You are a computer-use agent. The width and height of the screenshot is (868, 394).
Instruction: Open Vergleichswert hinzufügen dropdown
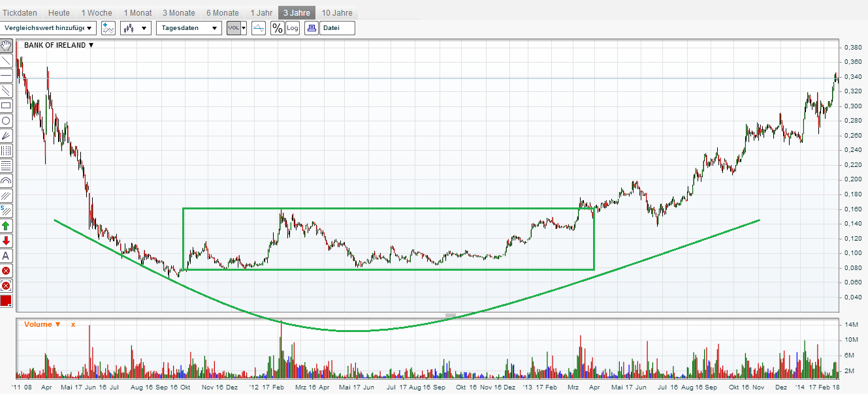click(x=49, y=28)
